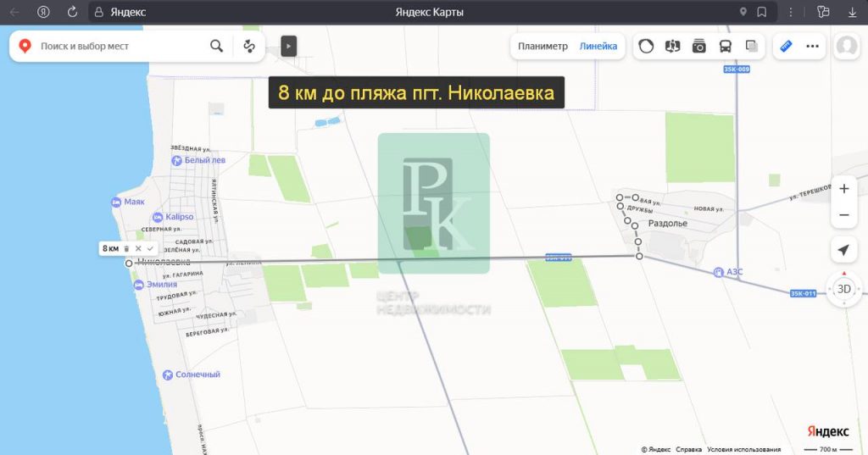Open the three-dots more menu

tap(812, 46)
